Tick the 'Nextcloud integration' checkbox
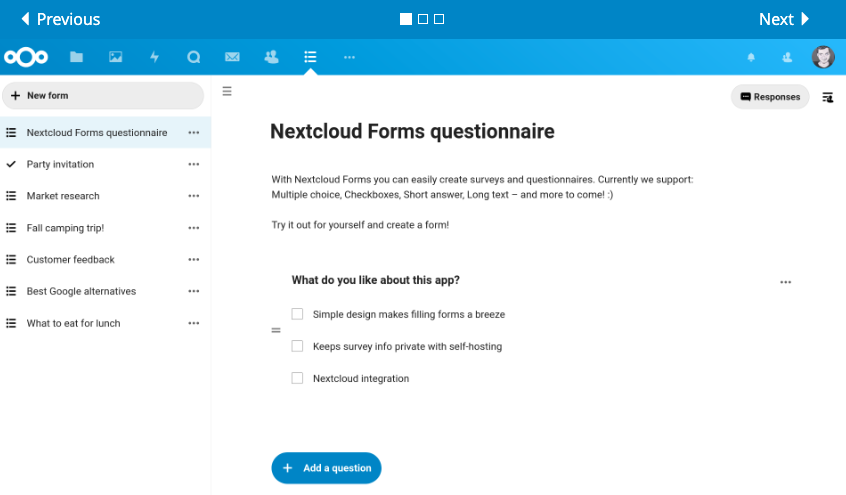This screenshot has height=495, width=846. [297, 378]
